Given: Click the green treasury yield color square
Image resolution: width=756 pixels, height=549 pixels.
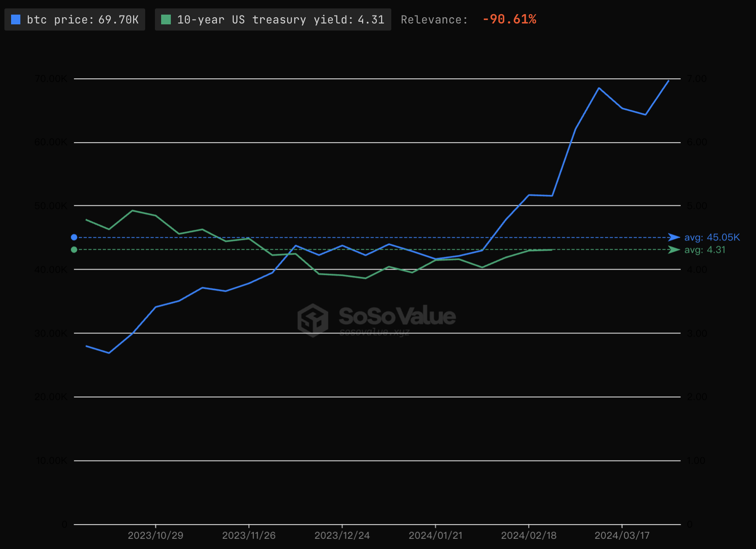Looking at the screenshot, I should tap(166, 19).
